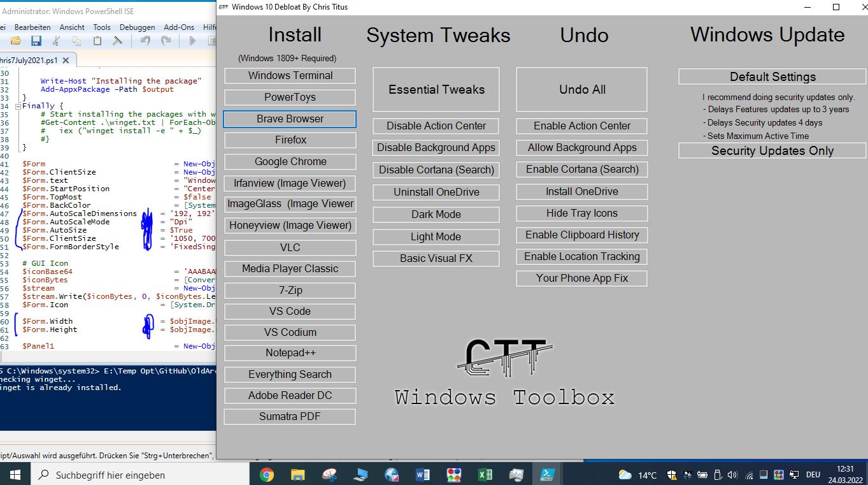868x485 pixels.
Task: Install VS Code
Action: (290, 312)
